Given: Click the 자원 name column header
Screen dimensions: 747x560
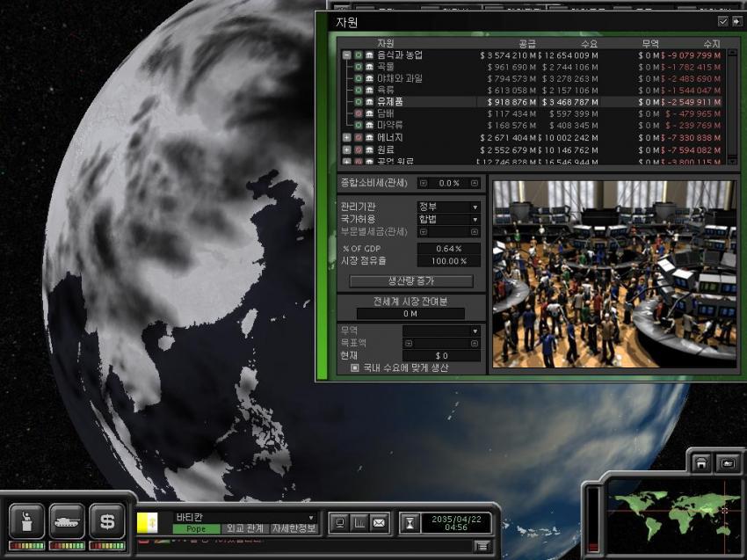Looking at the screenshot, I should pyautogui.click(x=386, y=43).
